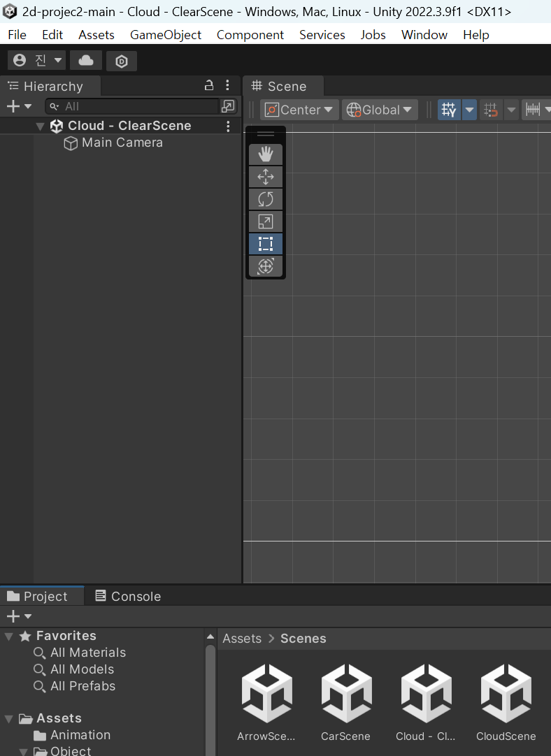Open Hierarchy panel options menu
The image size is (551, 756).
[227, 85]
